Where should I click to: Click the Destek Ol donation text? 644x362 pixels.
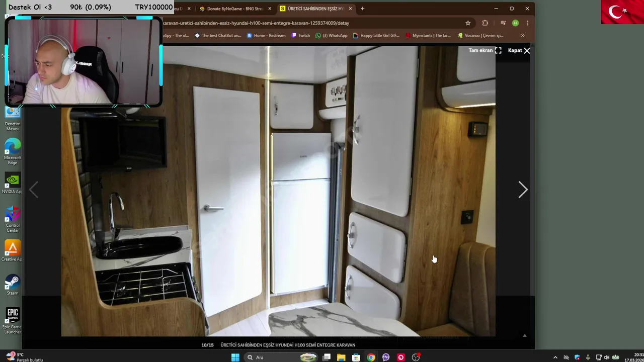(30, 7)
